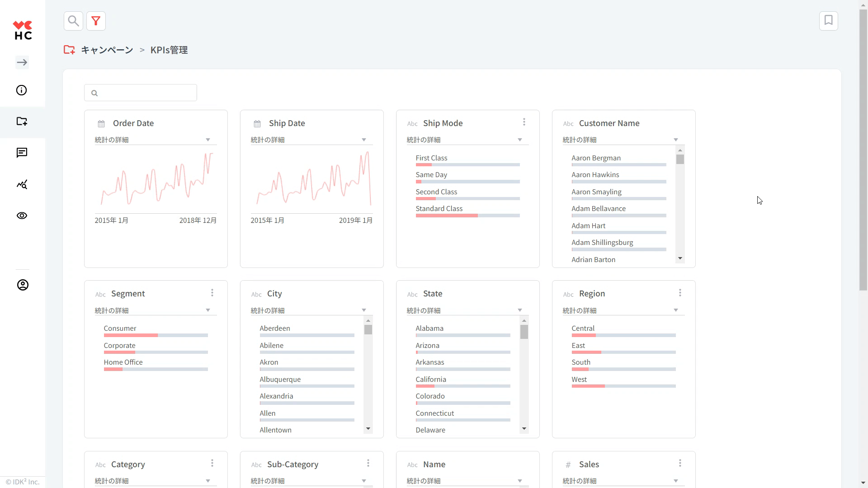Viewport: 868px width, 488px height.
Task: Open the red filter funnel icon
Action: 96,21
